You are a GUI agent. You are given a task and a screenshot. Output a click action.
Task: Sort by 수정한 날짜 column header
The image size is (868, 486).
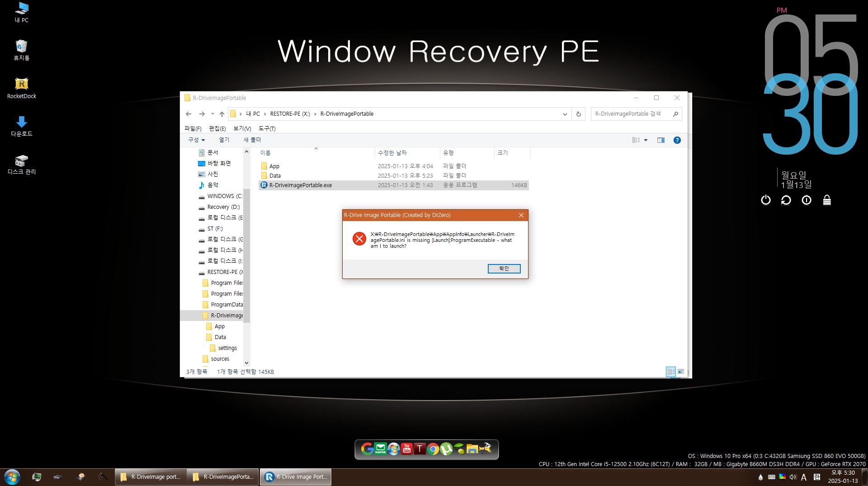tap(407, 153)
